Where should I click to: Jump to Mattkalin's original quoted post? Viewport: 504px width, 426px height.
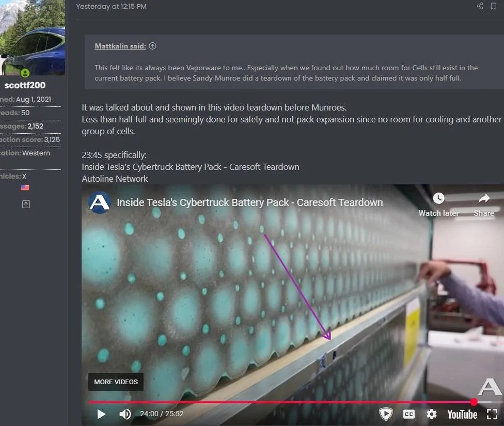[x=153, y=46]
